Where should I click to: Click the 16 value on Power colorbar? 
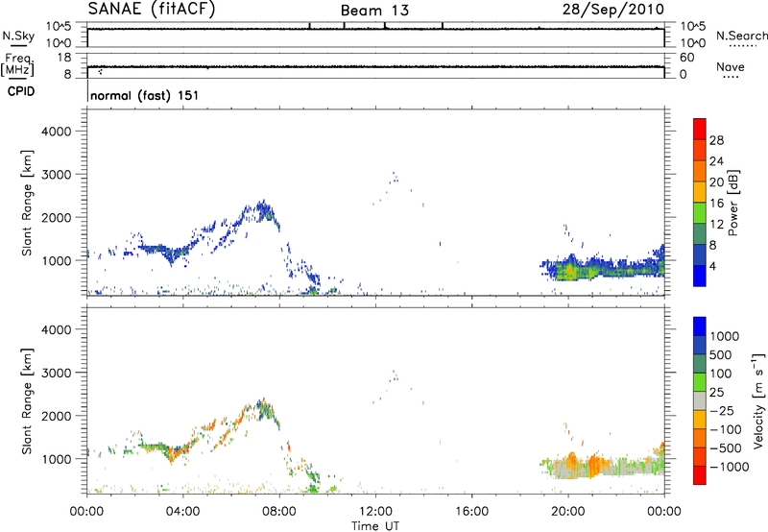716,204
